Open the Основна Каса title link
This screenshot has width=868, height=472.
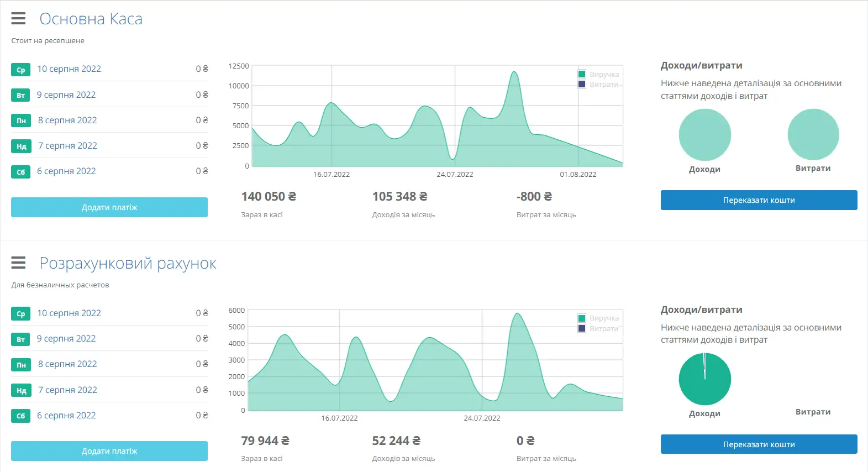pos(91,19)
